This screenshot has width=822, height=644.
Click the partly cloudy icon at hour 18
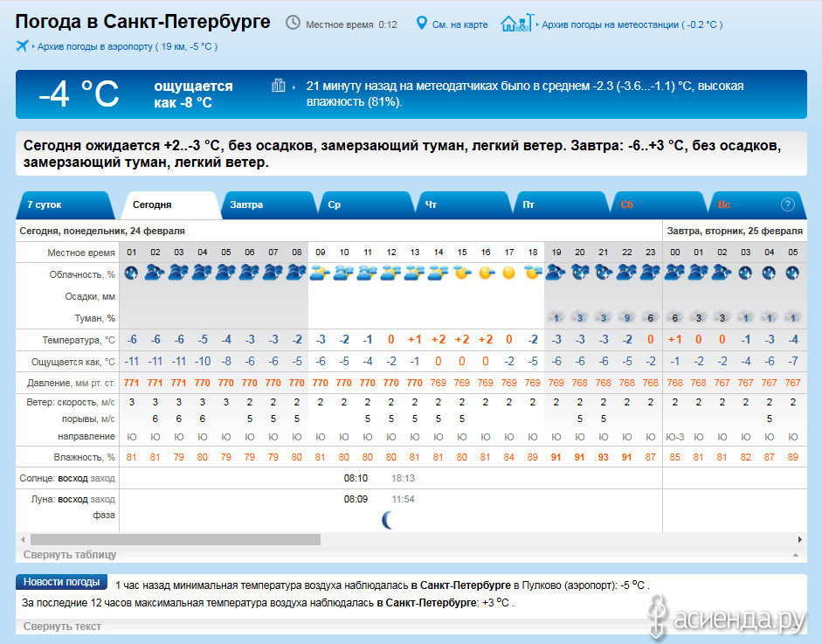click(x=533, y=273)
